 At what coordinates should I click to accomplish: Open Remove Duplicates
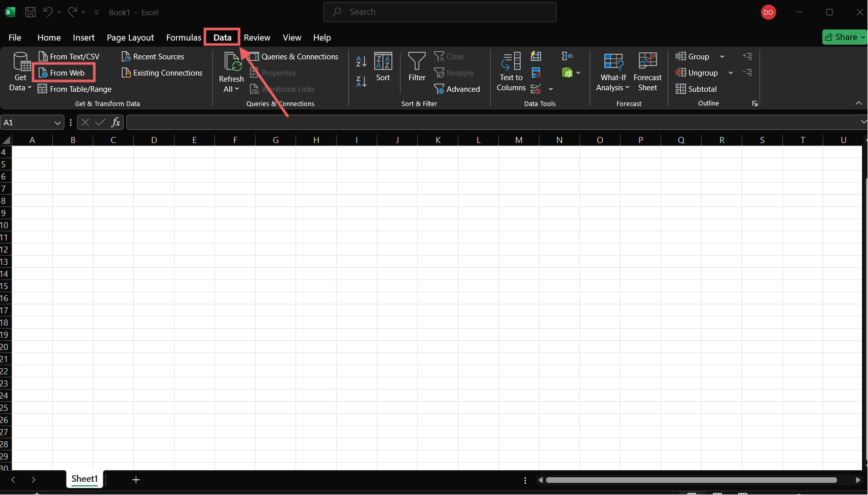coord(536,73)
